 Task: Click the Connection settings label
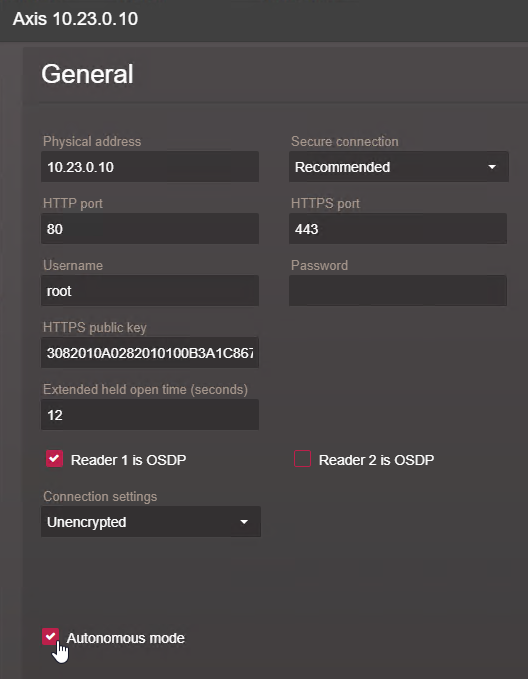[100, 496]
